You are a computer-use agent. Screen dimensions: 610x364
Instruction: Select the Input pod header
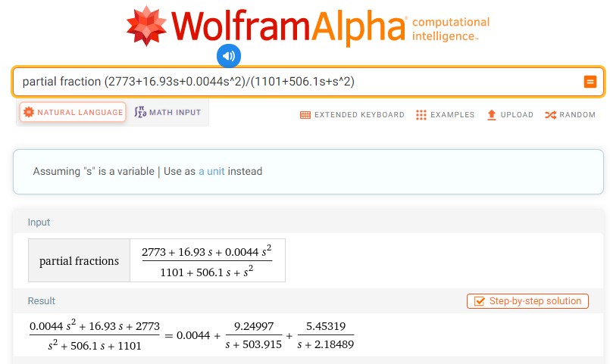point(39,222)
